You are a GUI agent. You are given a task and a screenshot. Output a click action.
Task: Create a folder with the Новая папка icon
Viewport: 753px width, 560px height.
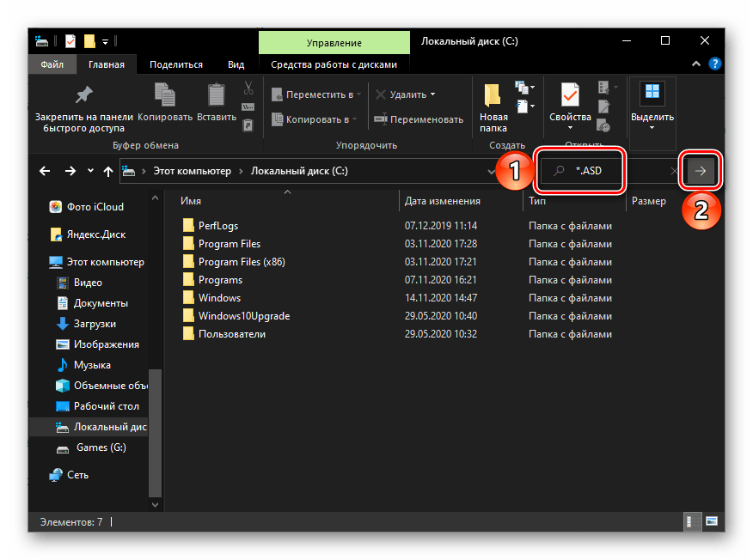(493, 96)
